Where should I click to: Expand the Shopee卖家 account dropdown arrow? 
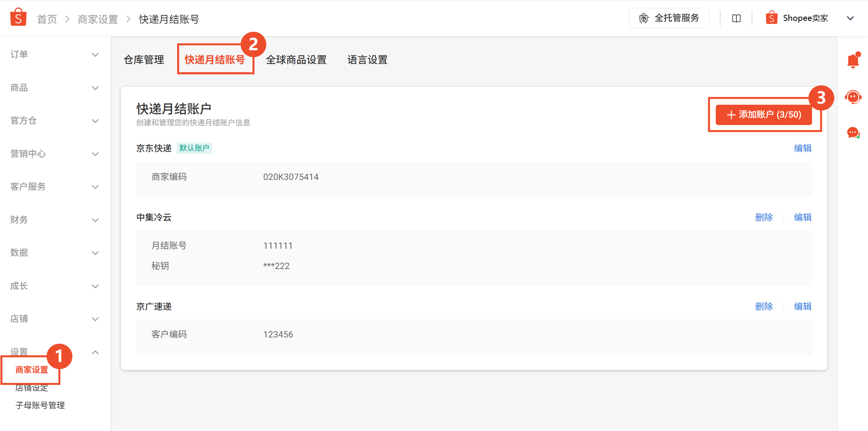pos(850,18)
